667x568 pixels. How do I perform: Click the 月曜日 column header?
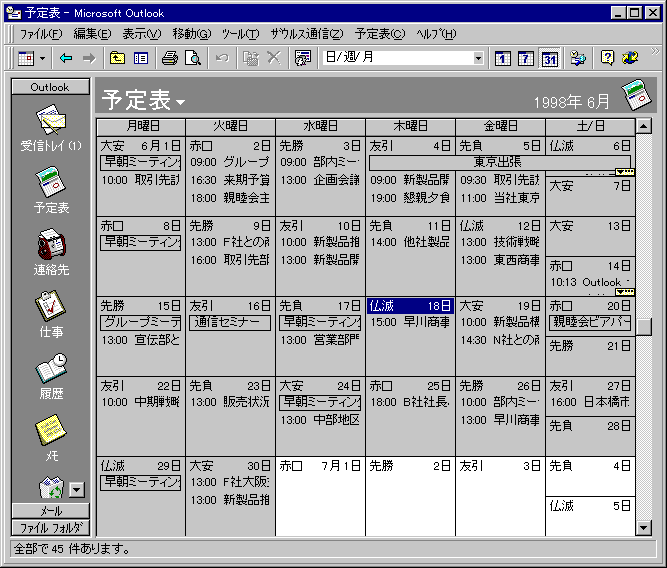point(141,126)
